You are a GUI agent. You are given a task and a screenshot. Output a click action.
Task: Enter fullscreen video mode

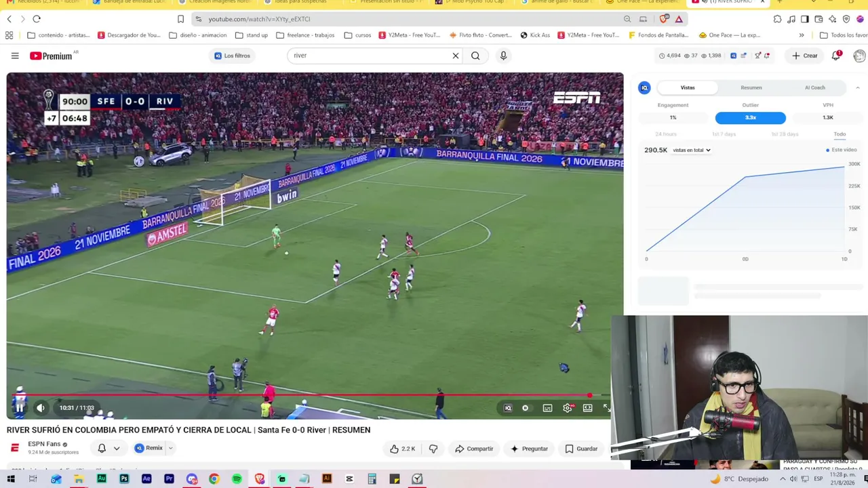606,408
